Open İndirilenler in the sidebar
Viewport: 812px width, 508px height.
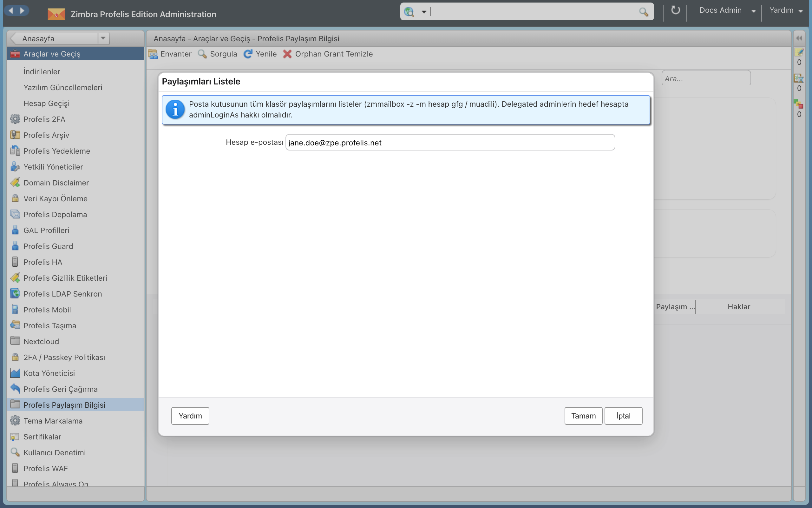(42, 71)
